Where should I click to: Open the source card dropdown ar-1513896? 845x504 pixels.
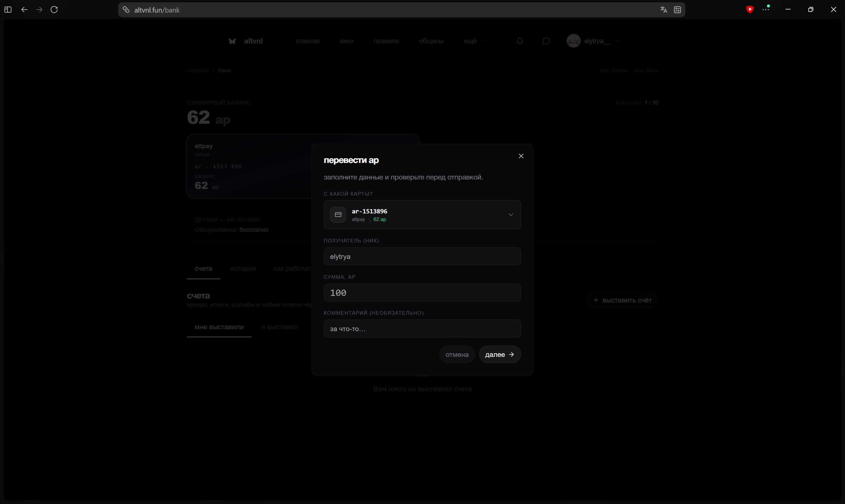pyautogui.click(x=422, y=215)
